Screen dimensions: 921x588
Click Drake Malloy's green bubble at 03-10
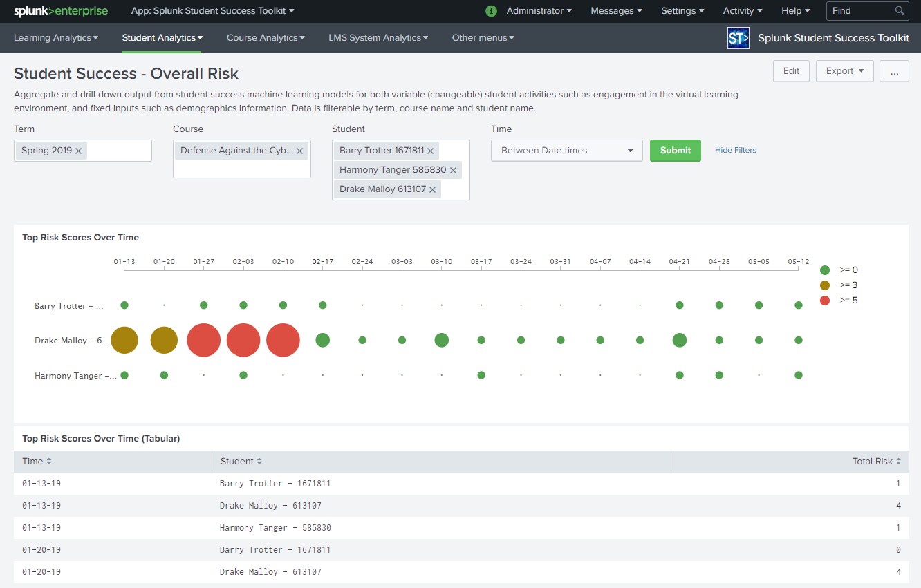[442, 340]
